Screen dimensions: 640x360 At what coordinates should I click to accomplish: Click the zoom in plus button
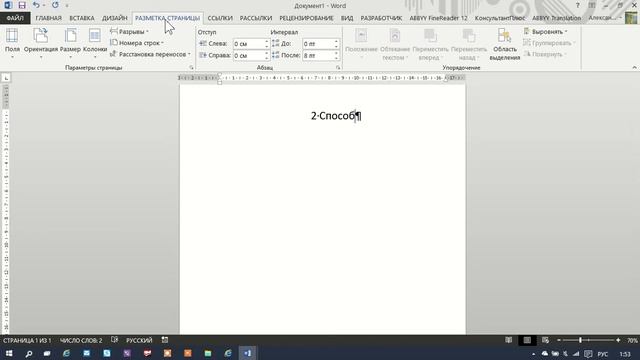(618, 340)
